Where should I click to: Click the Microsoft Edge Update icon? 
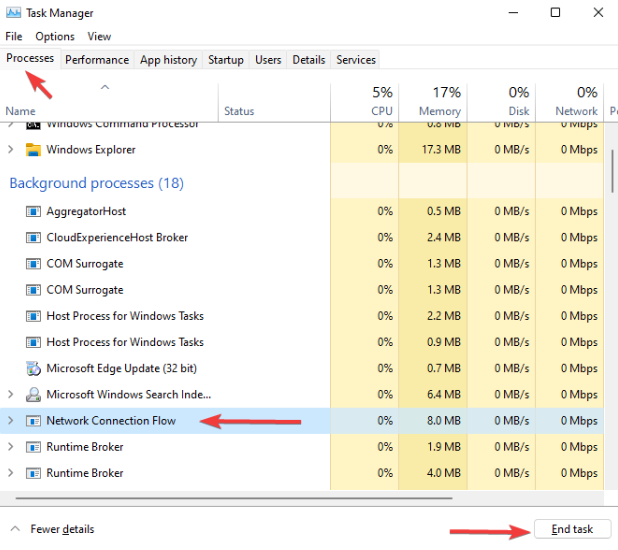(x=33, y=368)
